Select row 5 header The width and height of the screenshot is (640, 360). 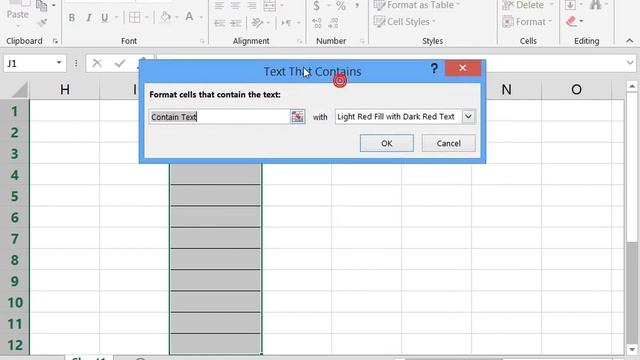[x=15, y=196]
